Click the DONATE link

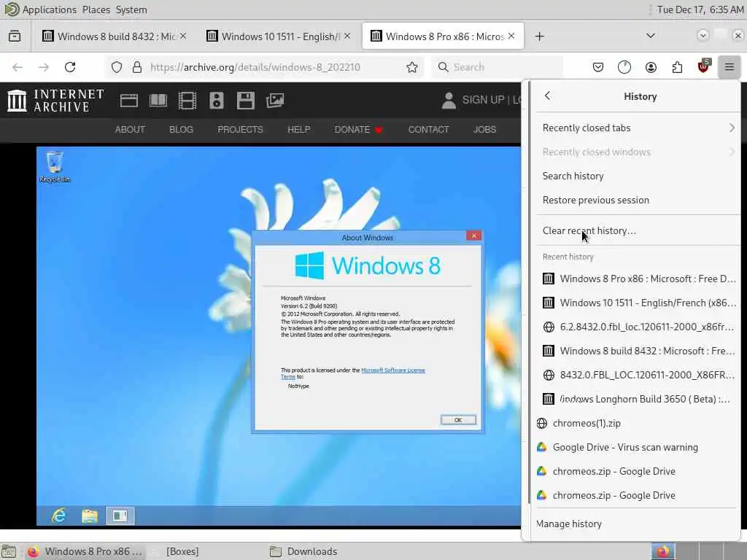click(x=358, y=130)
